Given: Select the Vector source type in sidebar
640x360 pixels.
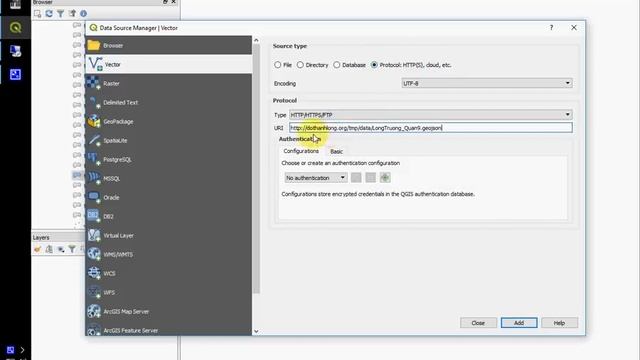Looking at the screenshot, I should (169, 64).
